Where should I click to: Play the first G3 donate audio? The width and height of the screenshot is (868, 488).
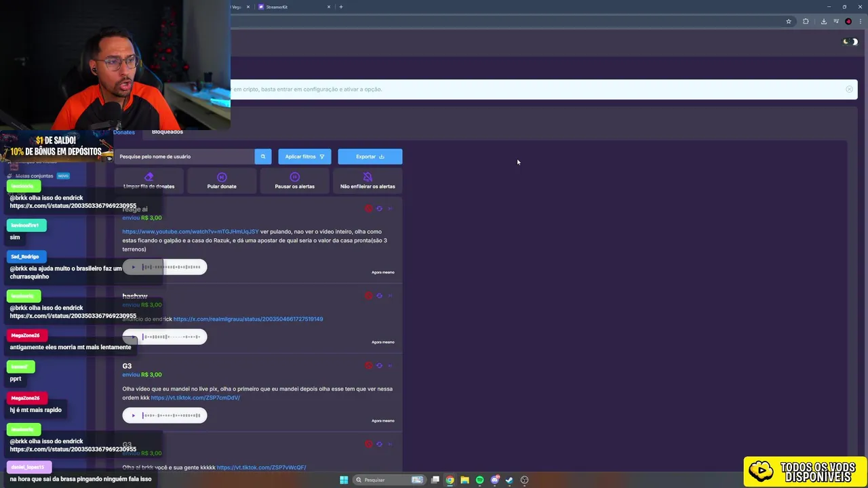pyautogui.click(x=134, y=415)
